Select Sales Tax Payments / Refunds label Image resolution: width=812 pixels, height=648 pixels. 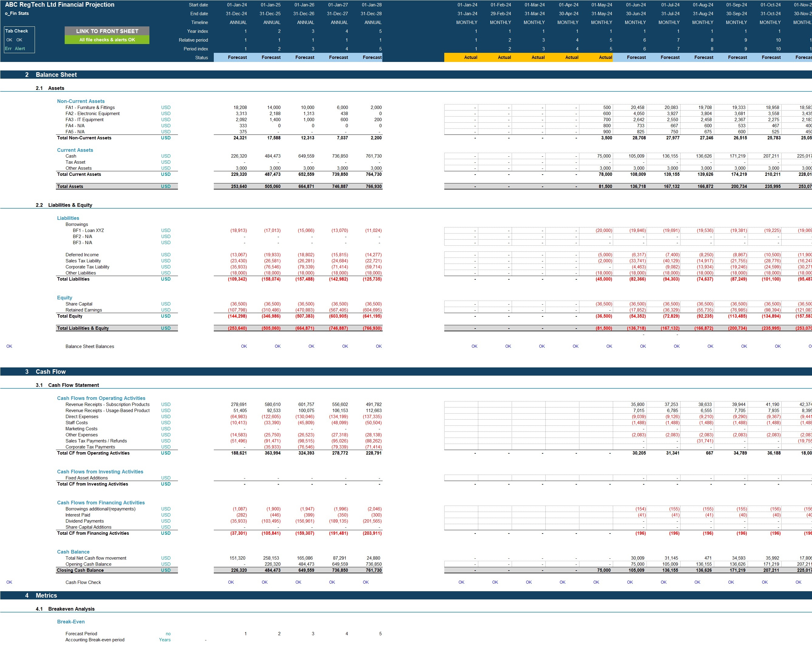coord(96,441)
